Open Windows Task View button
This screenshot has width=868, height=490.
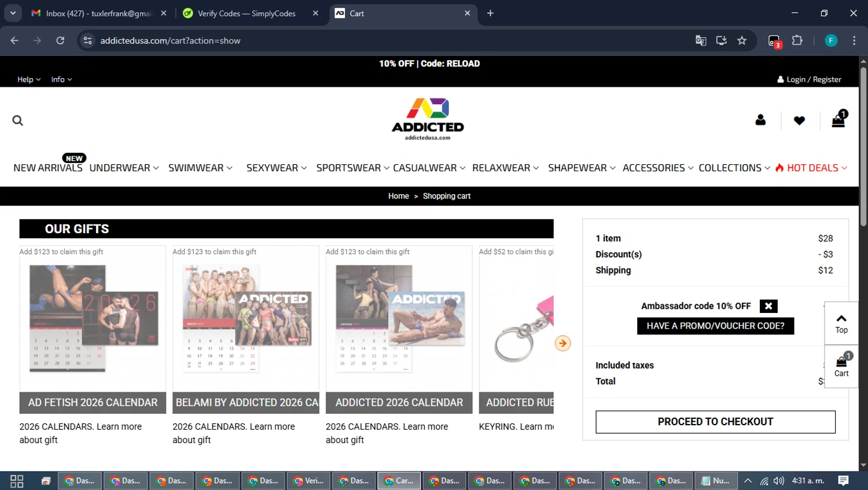[17, 481]
